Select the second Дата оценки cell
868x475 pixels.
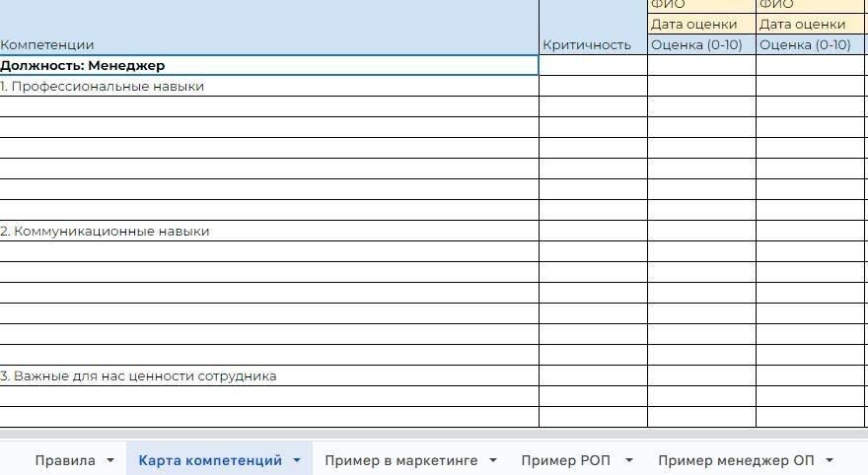[x=810, y=24]
